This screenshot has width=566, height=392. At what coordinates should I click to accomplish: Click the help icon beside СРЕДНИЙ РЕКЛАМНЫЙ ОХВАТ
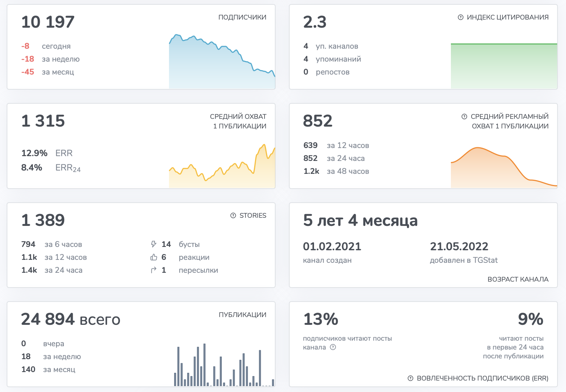464,117
